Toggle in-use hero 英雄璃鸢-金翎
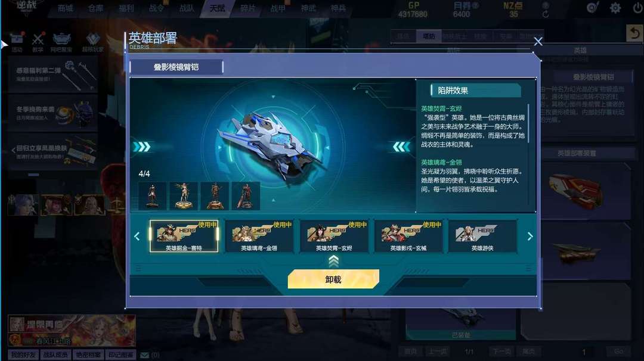 [x=259, y=236]
